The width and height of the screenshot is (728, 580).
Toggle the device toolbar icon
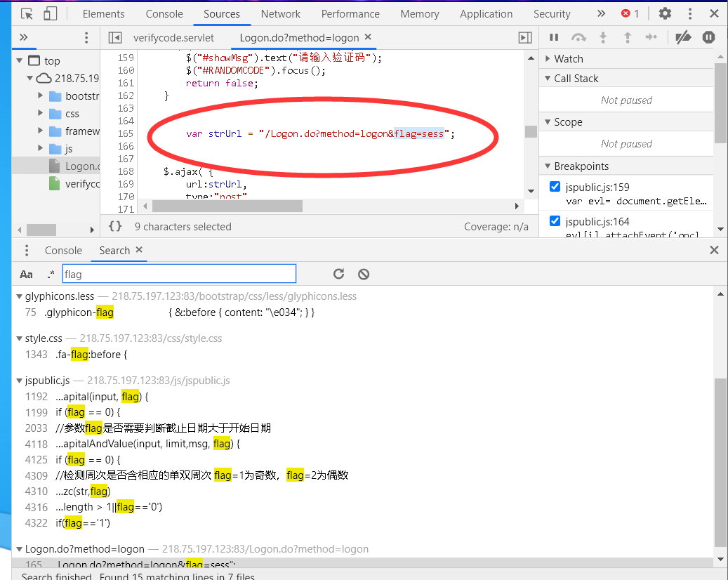[50, 14]
